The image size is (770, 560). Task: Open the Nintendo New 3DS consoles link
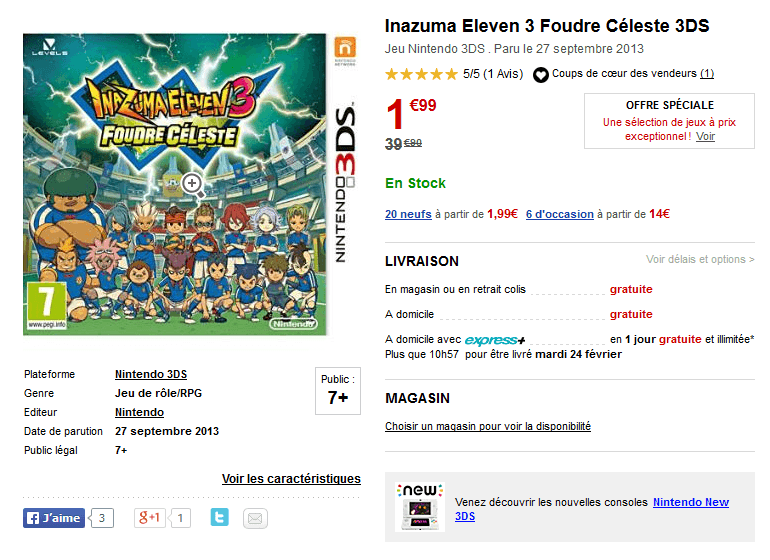tap(690, 502)
